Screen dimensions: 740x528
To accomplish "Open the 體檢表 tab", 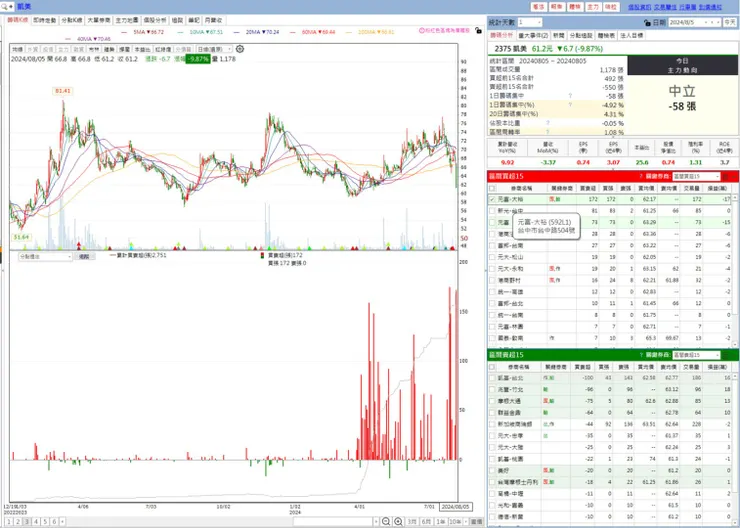I will click(606, 35).
